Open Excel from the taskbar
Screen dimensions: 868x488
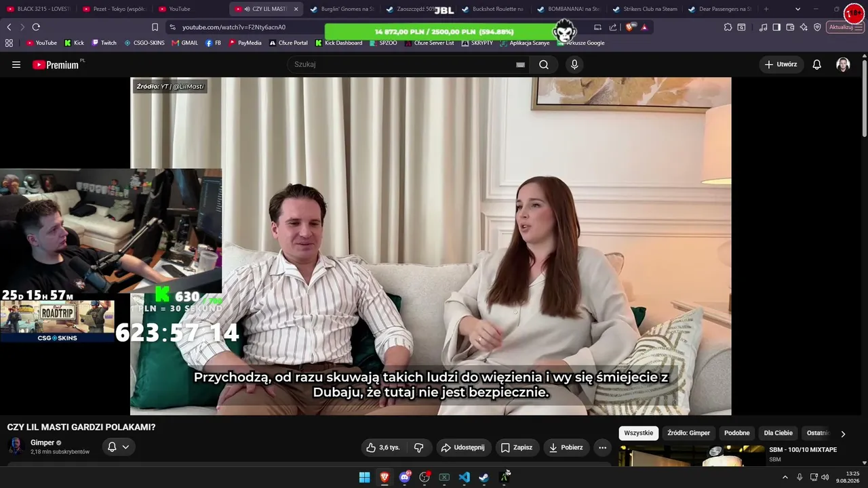click(x=444, y=477)
